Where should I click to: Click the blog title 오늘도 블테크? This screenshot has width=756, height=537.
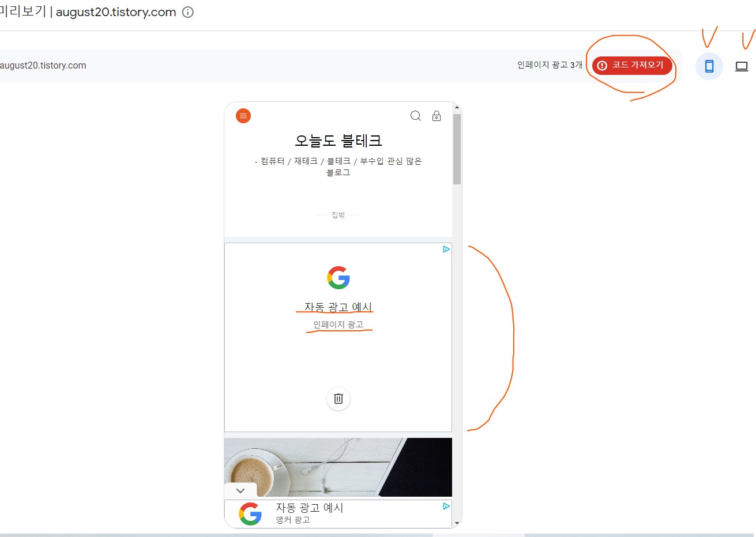338,141
